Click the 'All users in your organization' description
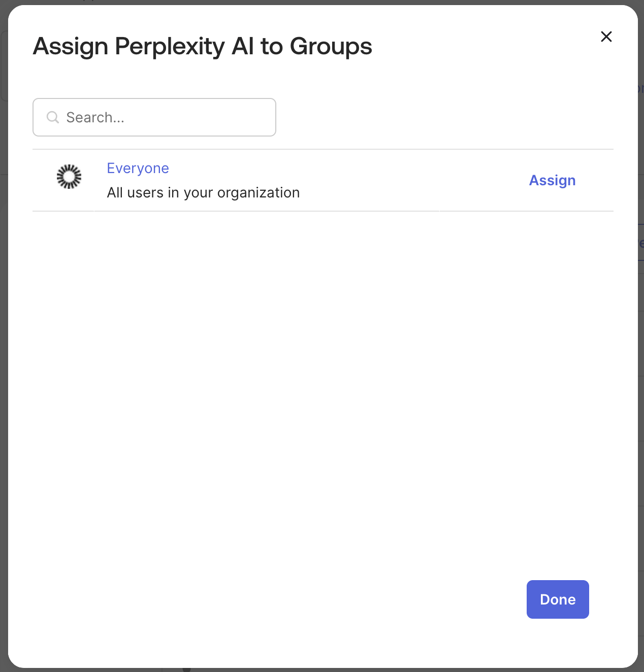This screenshot has width=644, height=672. pyautogui.click(x=203, y=193)
